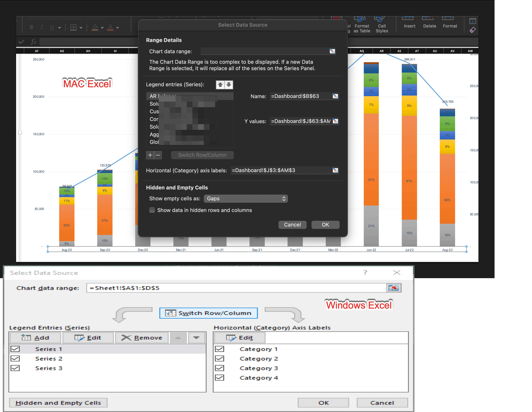Uncheck the Series 3 checkbox
The width and height of the screenshot is (532, 412).
click(15, 368)
